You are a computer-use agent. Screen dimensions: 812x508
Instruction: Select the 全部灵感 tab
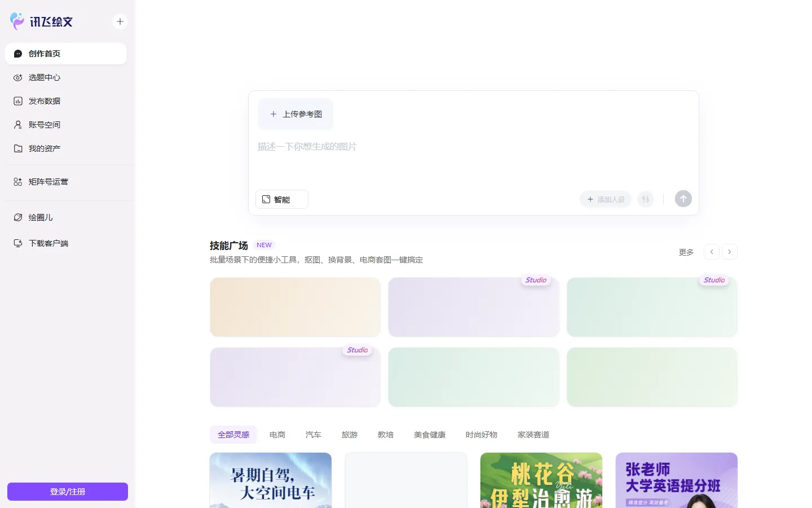coord(233,435)
